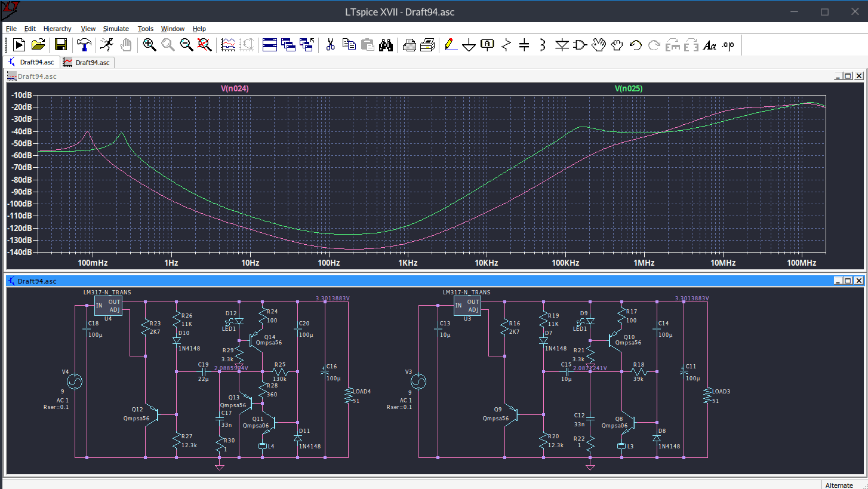Select the Place Diode tool
Screen dimensions: 868x489
tap(562, 45)
